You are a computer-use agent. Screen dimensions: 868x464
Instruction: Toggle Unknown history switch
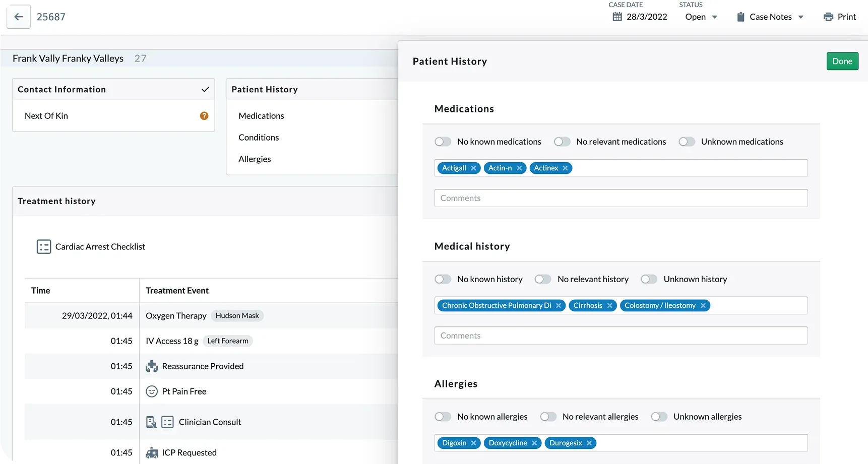649,279
